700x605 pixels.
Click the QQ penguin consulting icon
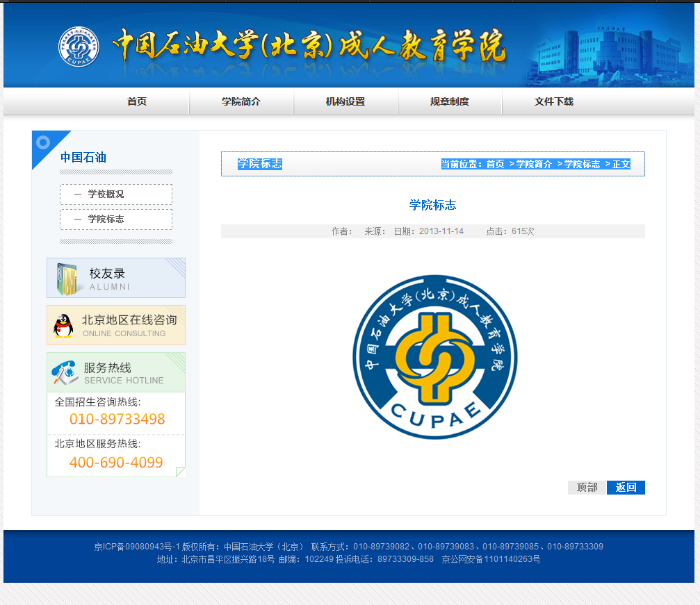tap(63, 326)
